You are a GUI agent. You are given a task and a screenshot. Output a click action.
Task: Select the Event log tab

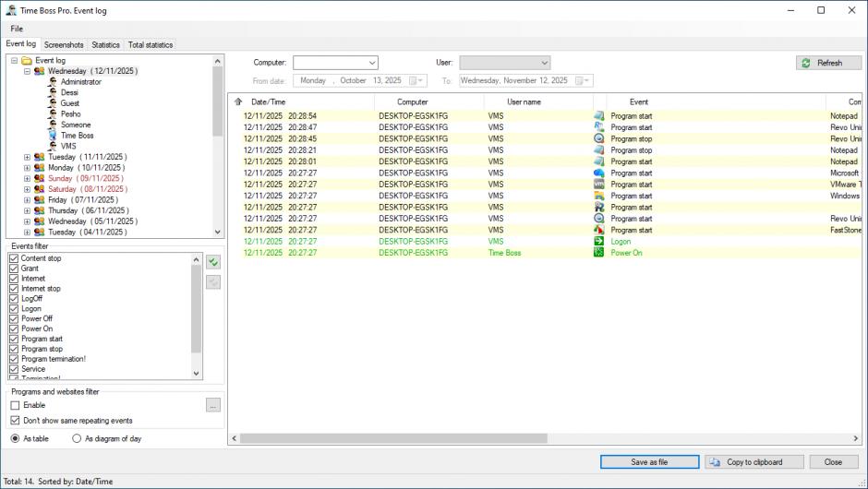point(21,43)
